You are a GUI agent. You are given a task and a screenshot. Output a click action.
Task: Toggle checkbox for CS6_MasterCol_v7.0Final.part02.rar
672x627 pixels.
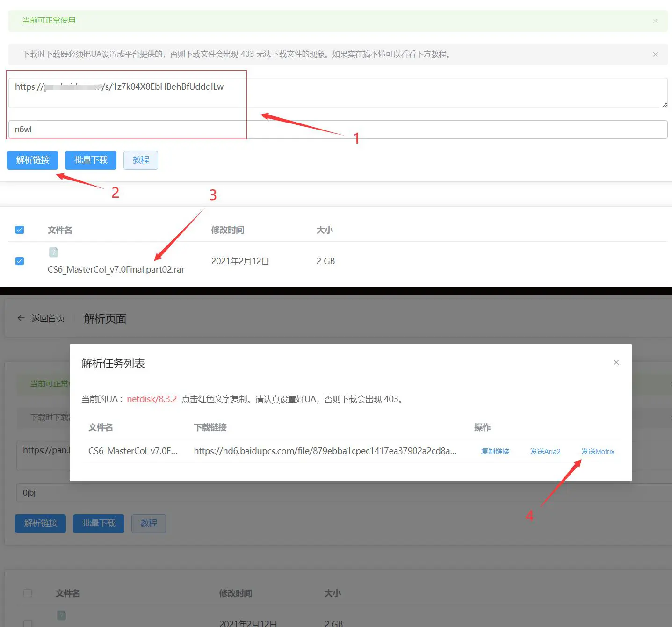[x=20, y=261]
